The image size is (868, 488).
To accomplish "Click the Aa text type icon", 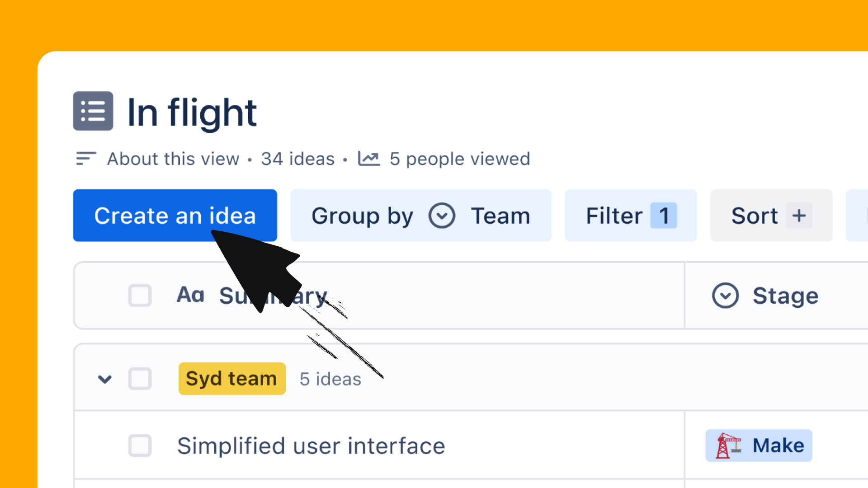I will tap(190, 296).
